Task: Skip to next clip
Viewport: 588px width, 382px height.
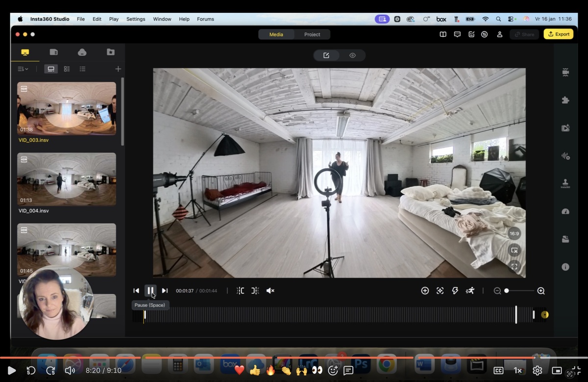Action: click(x=165, y=291)
